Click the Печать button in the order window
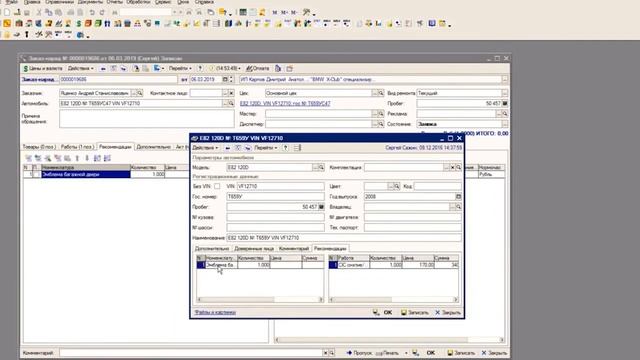Screen dimensions: 640x360 coord(387,353)
